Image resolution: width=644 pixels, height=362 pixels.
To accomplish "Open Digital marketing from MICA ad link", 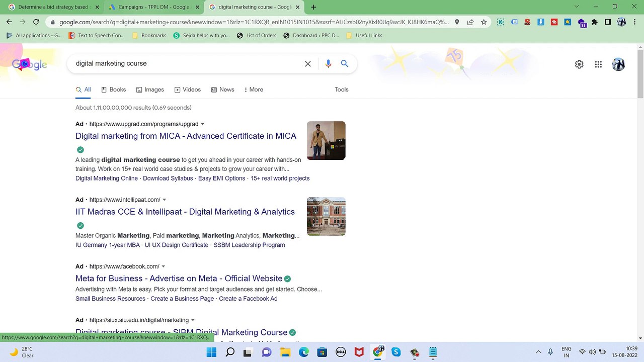I will coord(186,136).
